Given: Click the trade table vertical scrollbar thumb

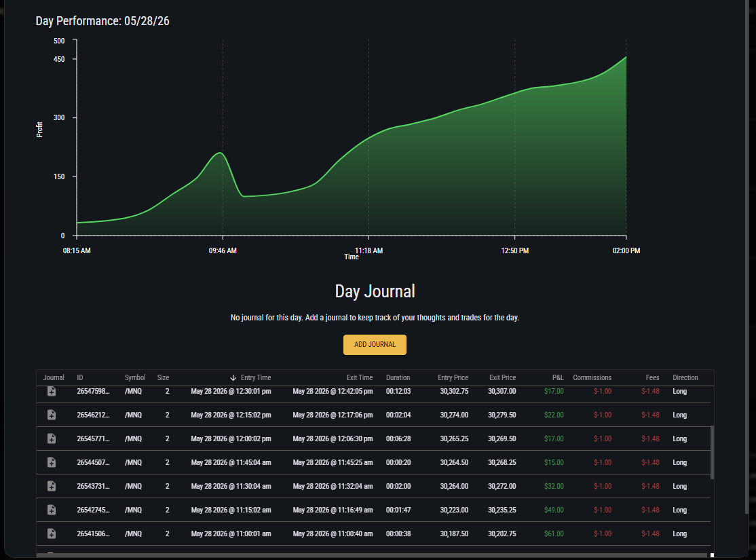Looking at the screenshot, I should coord(712,453).
